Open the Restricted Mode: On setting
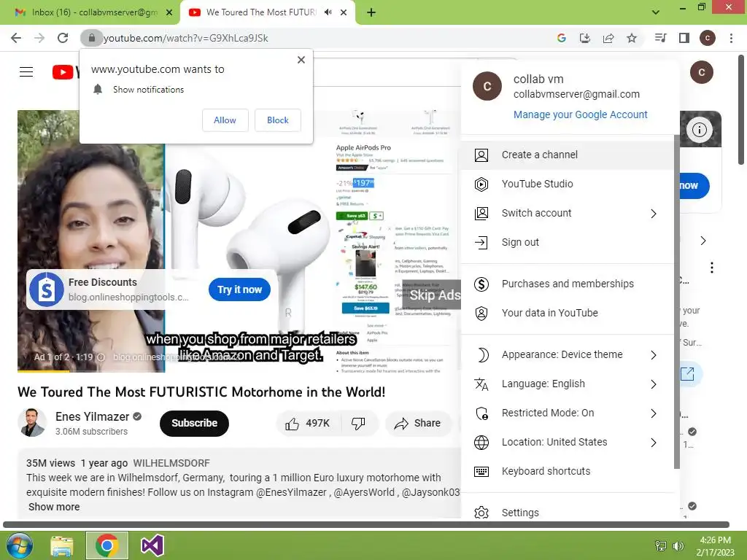This screenshot has width=747, height=560. point(568,413)
